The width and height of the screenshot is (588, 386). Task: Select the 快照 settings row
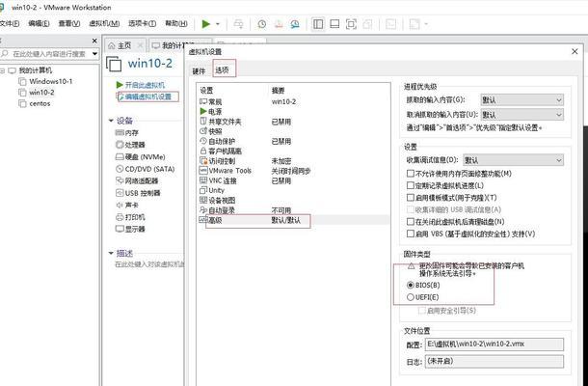[x=293, y=131]
